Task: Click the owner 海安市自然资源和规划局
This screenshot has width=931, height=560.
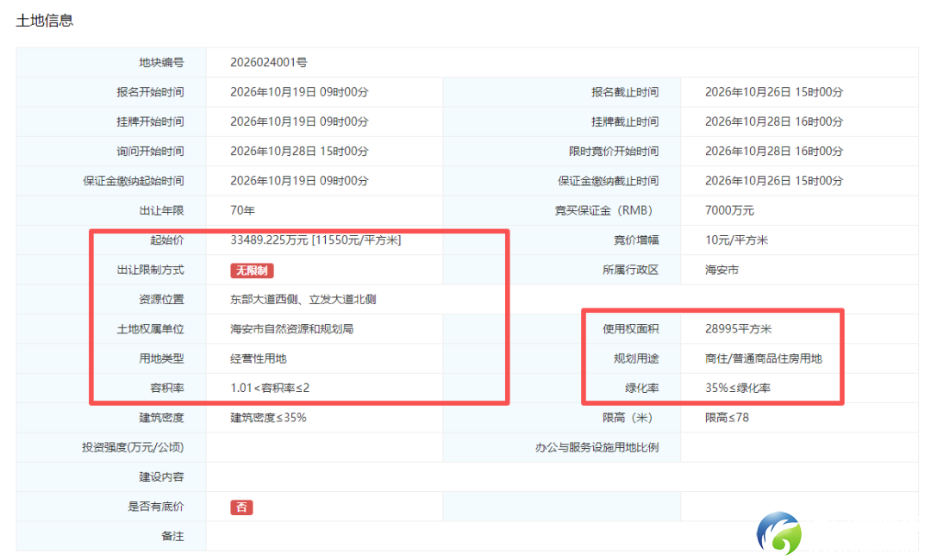Action: [292, 329]
